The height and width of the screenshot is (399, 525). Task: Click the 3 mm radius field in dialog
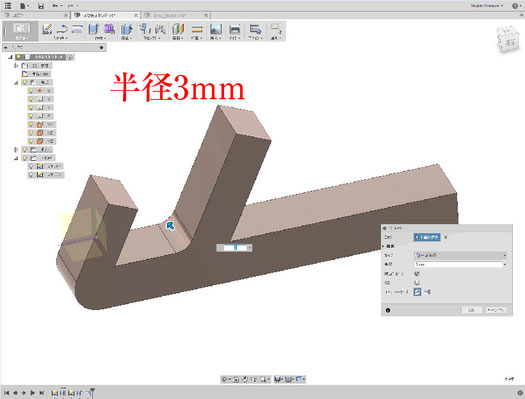click(460, 264)
